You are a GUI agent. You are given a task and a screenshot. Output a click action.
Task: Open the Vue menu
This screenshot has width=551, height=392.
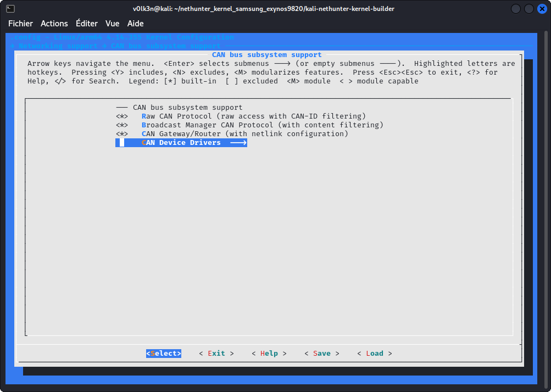(x=112, y=24)
